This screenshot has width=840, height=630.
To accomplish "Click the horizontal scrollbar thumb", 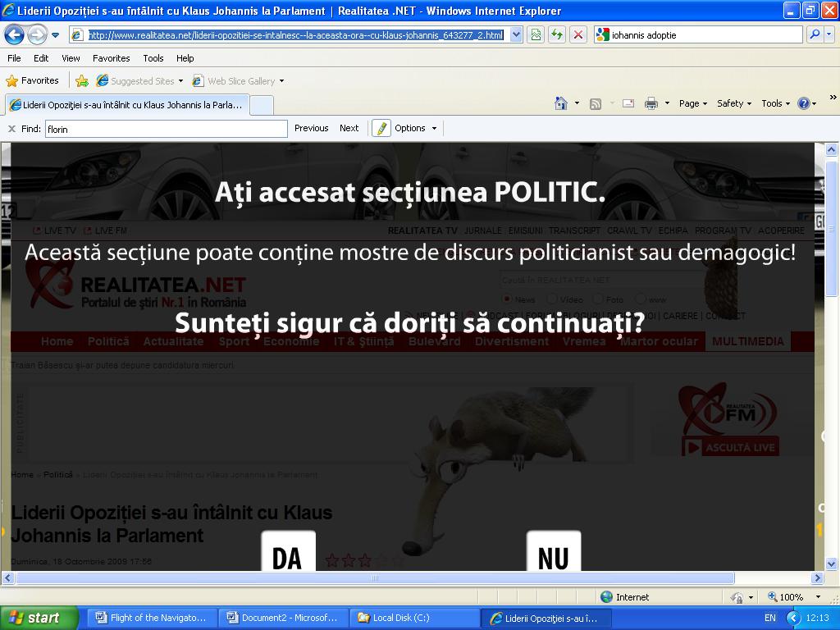I will [x=374, y=578].
